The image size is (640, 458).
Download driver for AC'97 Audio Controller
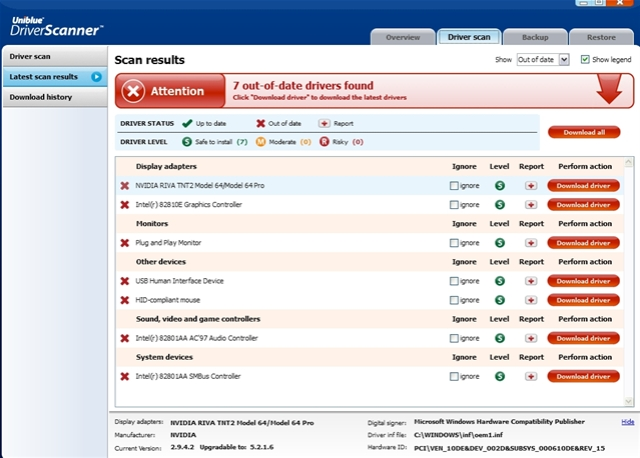[x=583, y=338]
